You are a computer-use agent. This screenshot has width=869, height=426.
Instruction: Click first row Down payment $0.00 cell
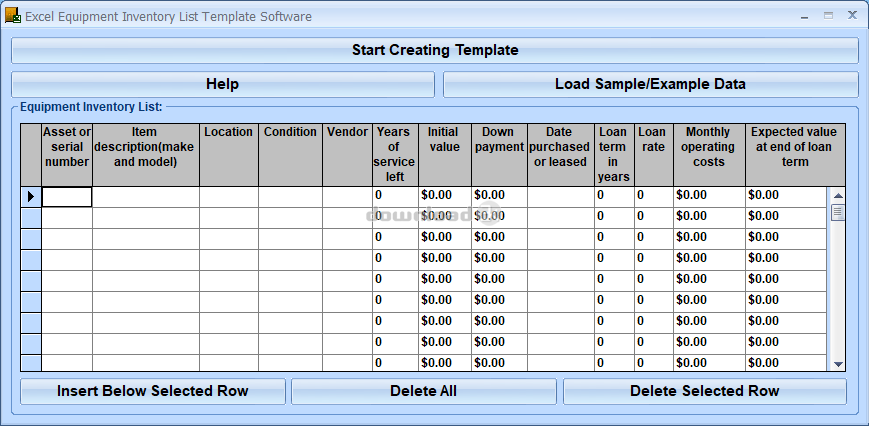point(499,197)
